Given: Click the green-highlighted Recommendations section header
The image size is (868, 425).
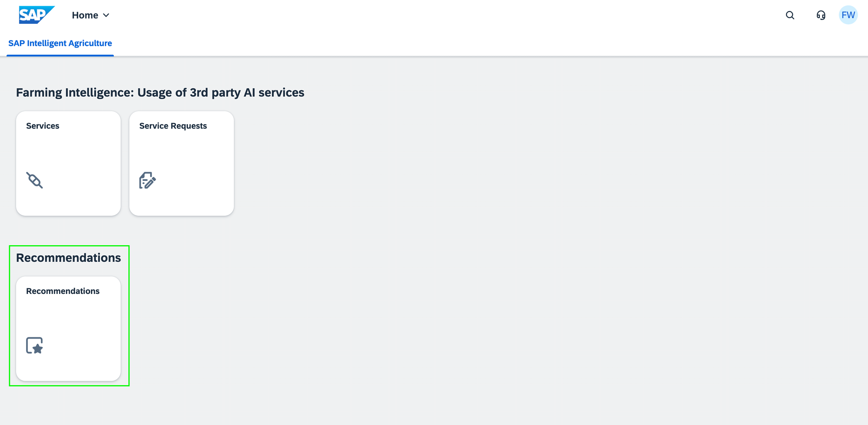Looking at the screenshot, I should [68, 257].
